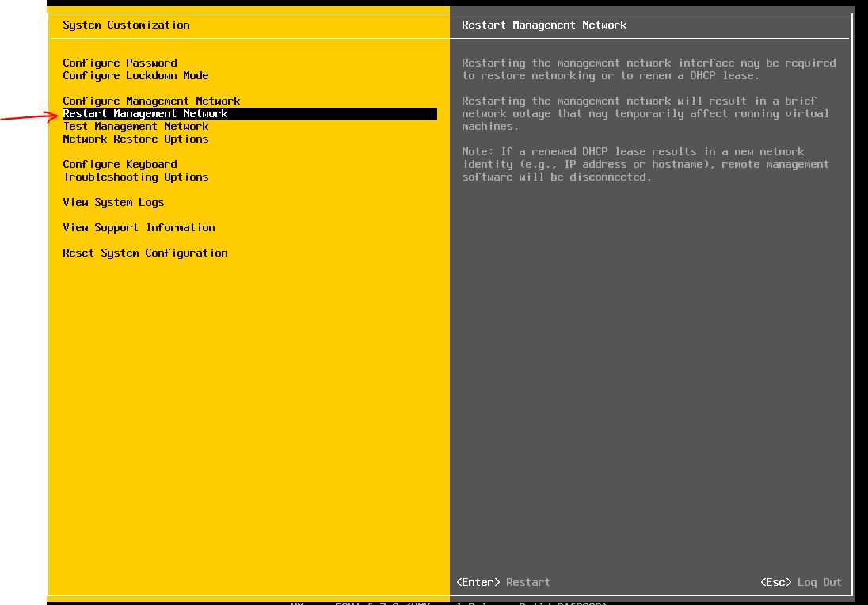Select Configure Keyboard entry

pos(120,165)
